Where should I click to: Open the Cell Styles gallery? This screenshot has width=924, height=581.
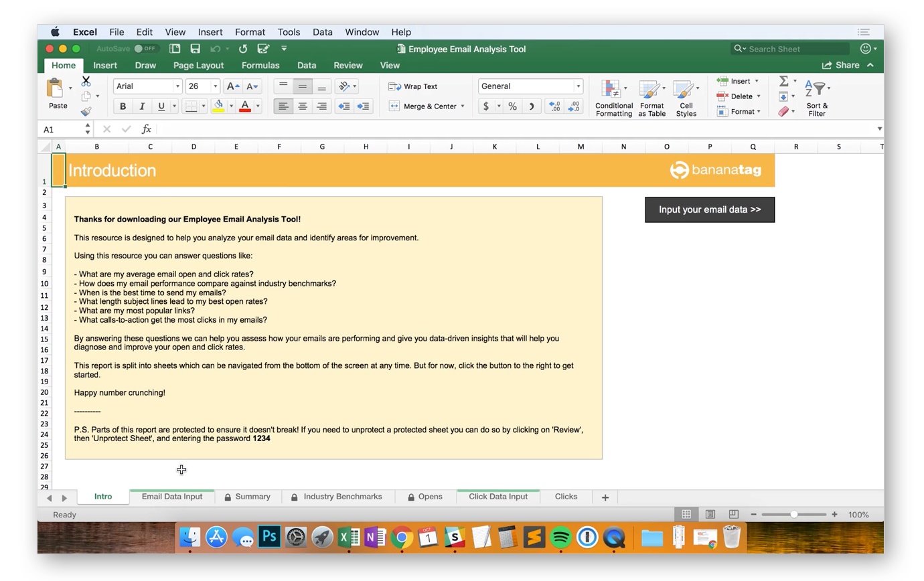click(x=686, y=98)
